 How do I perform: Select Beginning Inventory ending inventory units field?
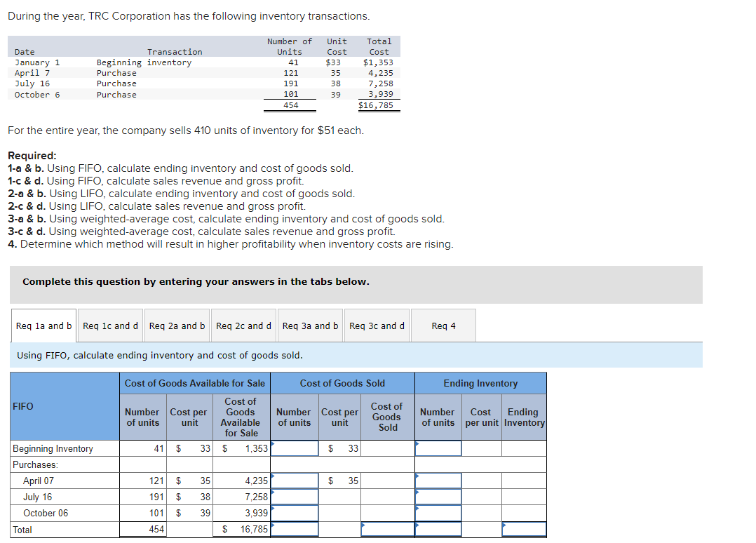(438, 448)
